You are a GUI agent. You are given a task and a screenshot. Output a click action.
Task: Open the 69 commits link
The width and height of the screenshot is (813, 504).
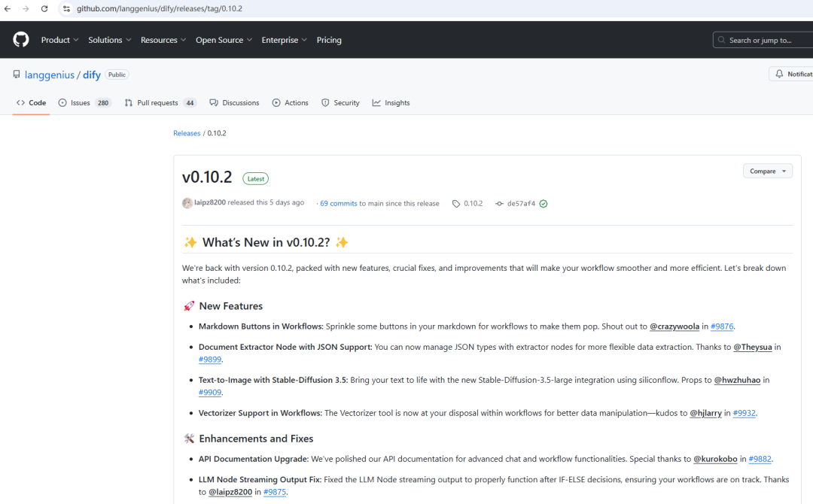tap(338, 204)
